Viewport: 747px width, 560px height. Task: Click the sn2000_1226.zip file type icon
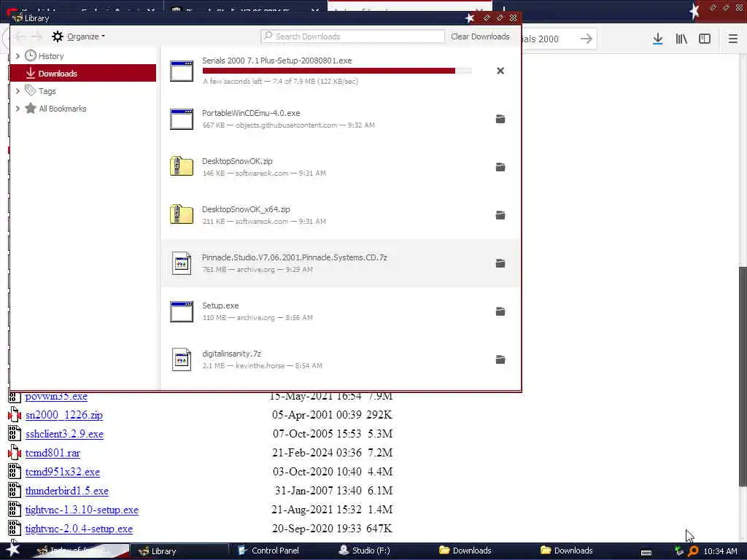point(15,415)
